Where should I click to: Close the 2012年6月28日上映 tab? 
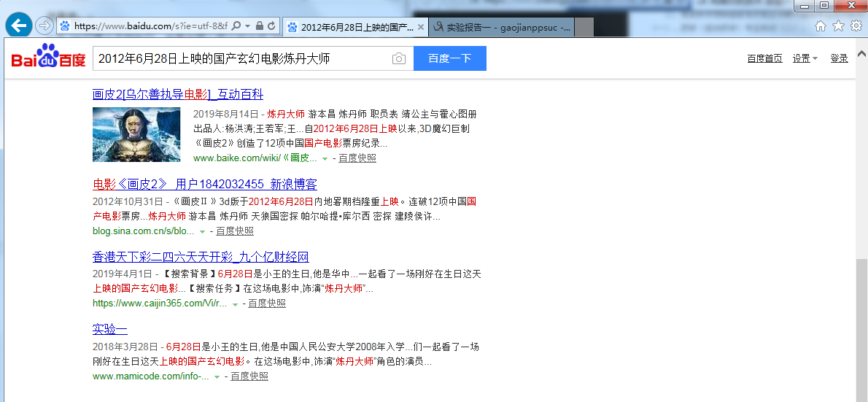point(421,26)
